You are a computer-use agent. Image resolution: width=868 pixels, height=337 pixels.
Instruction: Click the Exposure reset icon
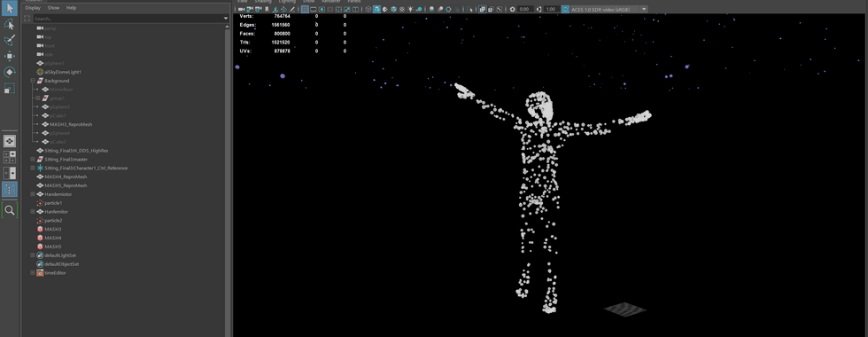coord(512,10)
